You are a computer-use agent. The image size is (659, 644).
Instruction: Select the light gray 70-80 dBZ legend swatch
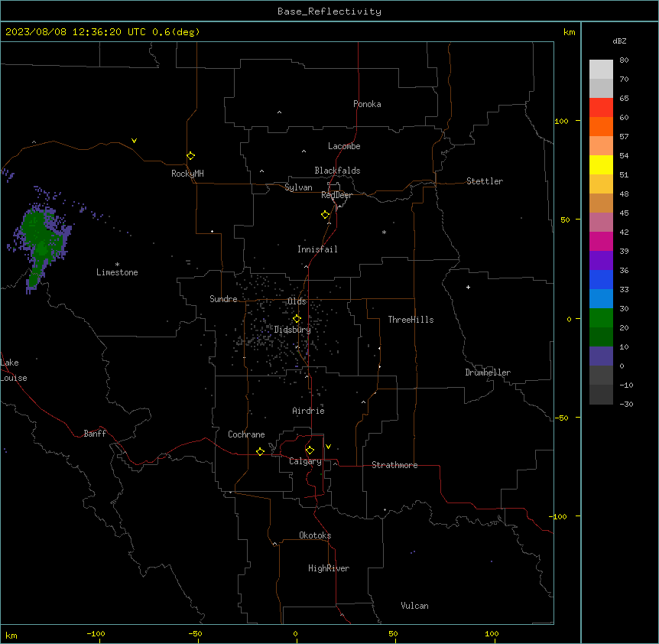tap(601, 70)
